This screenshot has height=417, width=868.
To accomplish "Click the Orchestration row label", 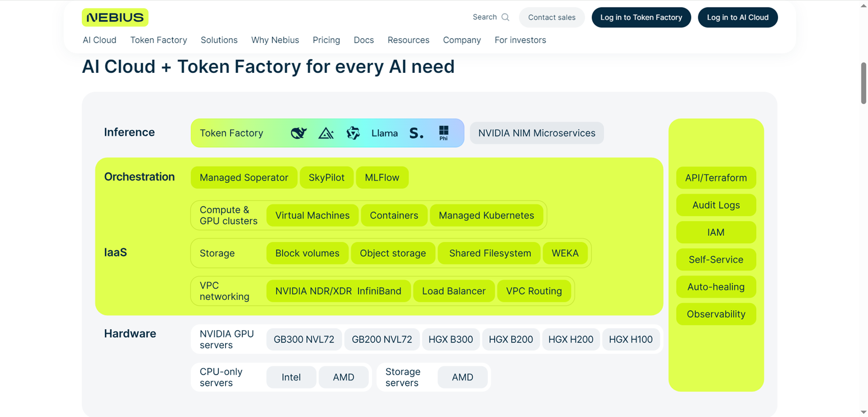I will point(139,177).
